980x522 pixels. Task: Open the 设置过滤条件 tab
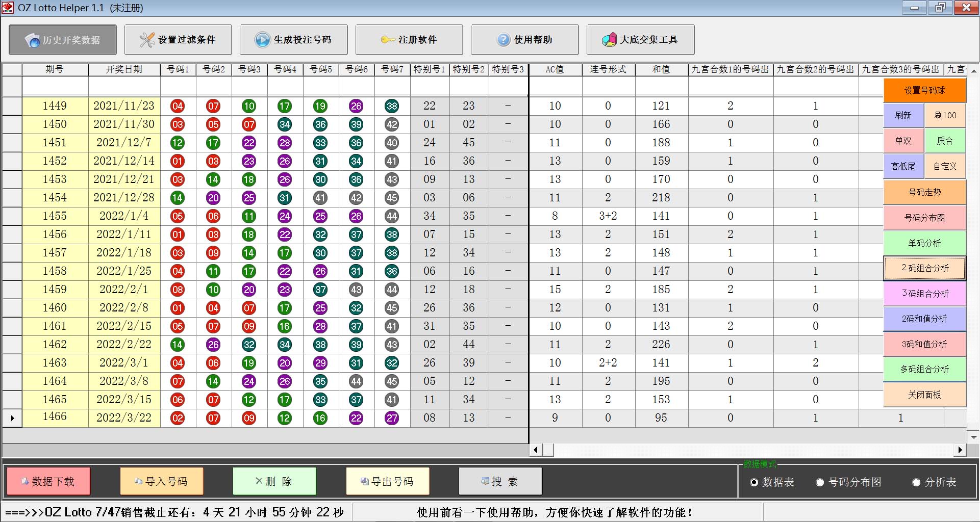click(x=178, y=40)
